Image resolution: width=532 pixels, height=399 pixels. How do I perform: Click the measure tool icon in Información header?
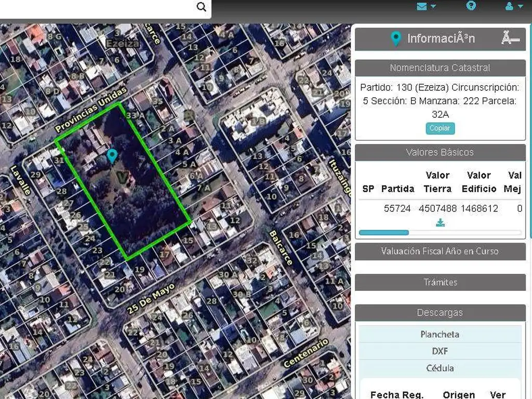[510, 37]
